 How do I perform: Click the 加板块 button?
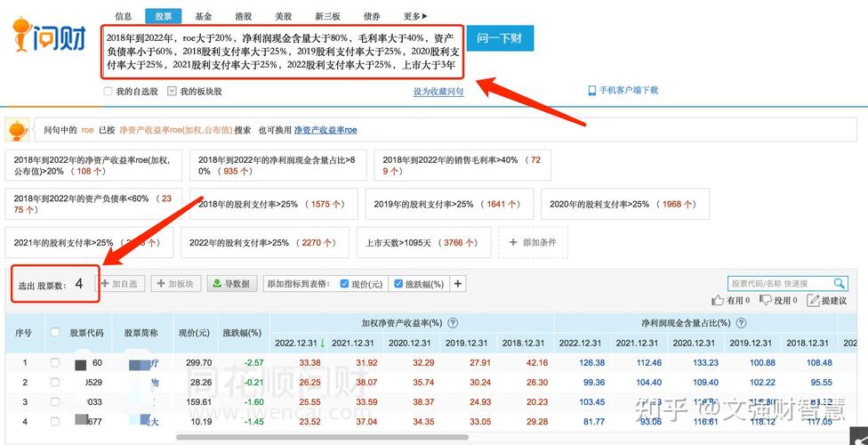pos(175,284)
